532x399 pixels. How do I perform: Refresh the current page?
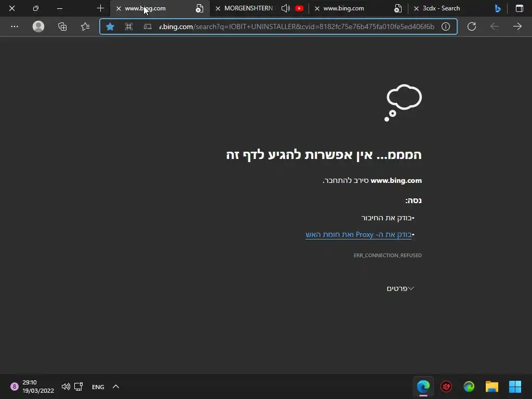[x=472, y=26]
